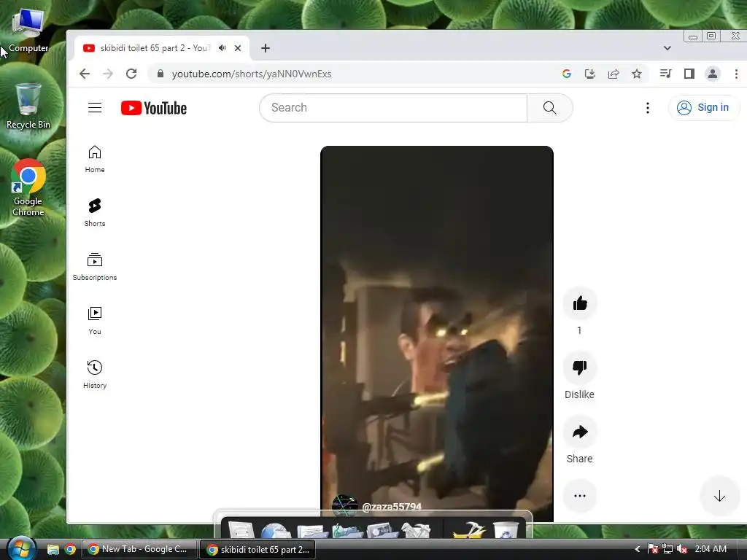
Task: Dislike this short with thumbs down
Action: pos(580,367)
